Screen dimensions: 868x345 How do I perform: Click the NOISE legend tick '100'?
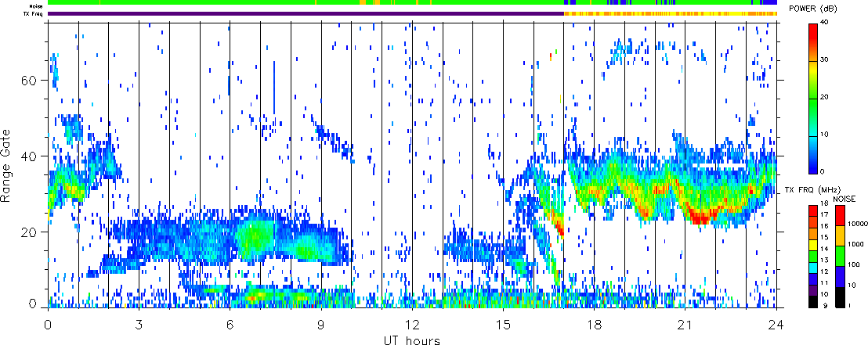coord(854,264)
